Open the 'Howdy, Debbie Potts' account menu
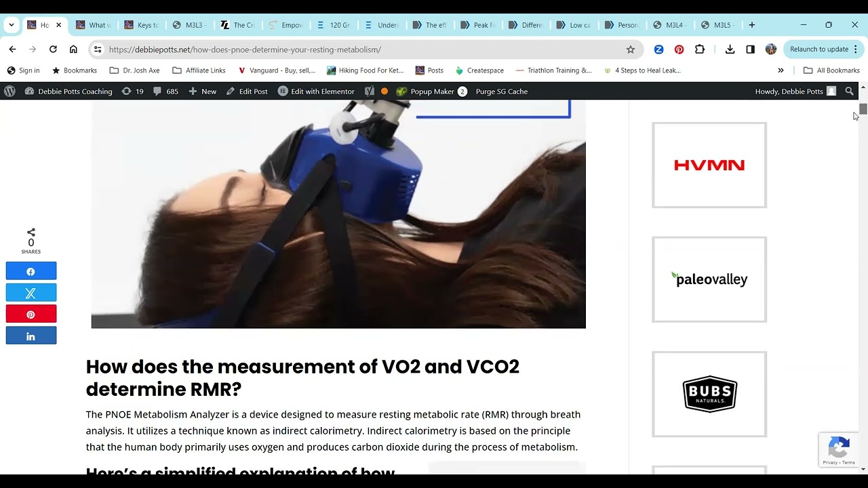Screen dimensions: 868x488 pyautogui.click(x=795, y=91)
